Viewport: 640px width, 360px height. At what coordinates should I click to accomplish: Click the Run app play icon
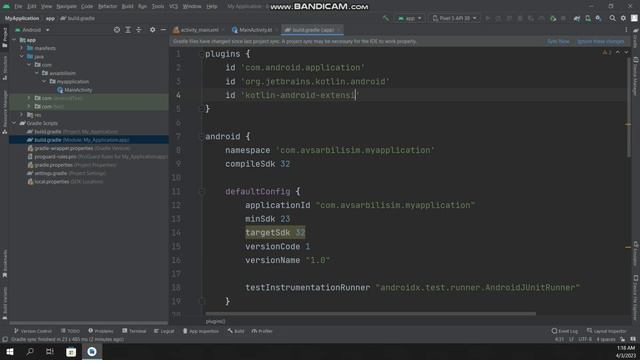click(487, 18)
